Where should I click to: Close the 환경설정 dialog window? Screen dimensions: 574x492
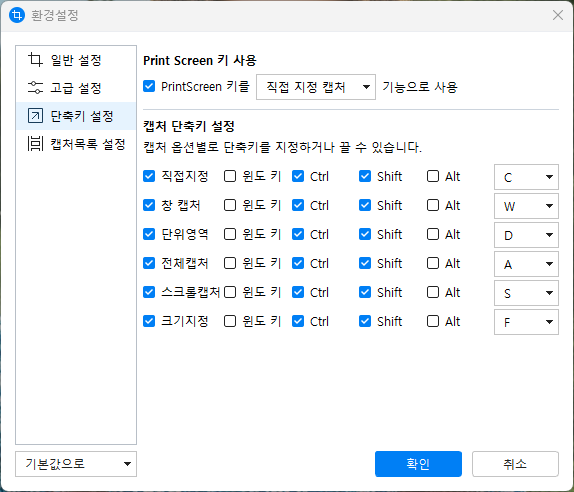558,15
